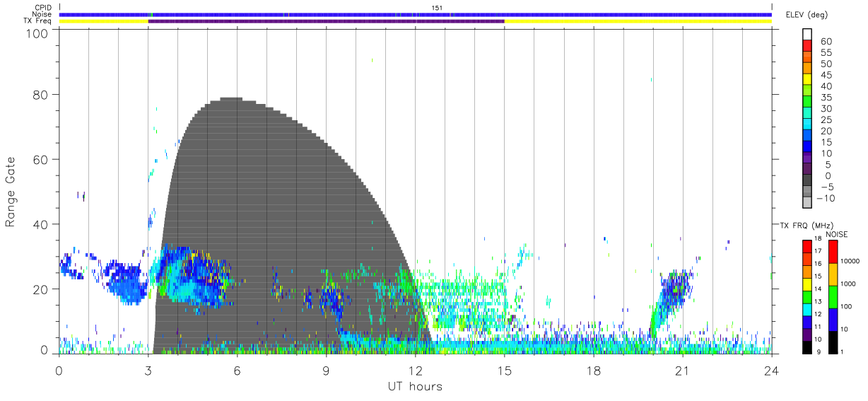Click the '3' tick on the UT hours axis
Screen dimensions: 868x401
148,371
